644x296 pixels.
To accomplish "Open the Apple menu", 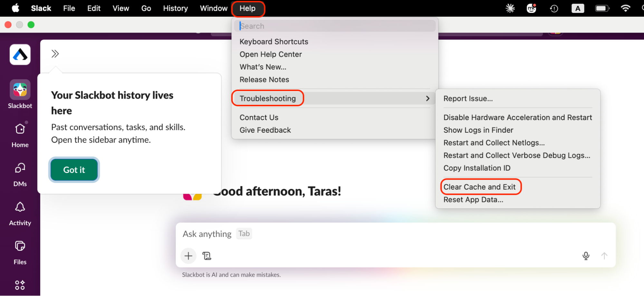I will pos(15,8).
